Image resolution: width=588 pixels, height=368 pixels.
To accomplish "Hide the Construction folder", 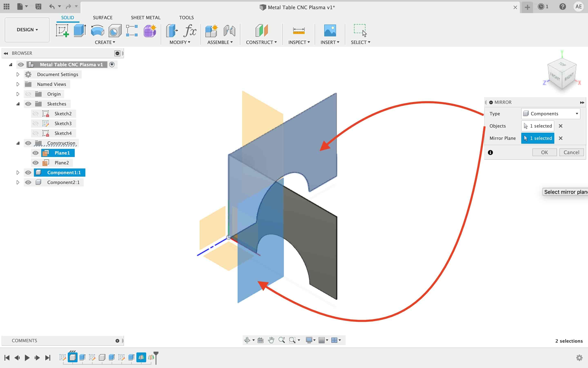I will pos(28,143).
